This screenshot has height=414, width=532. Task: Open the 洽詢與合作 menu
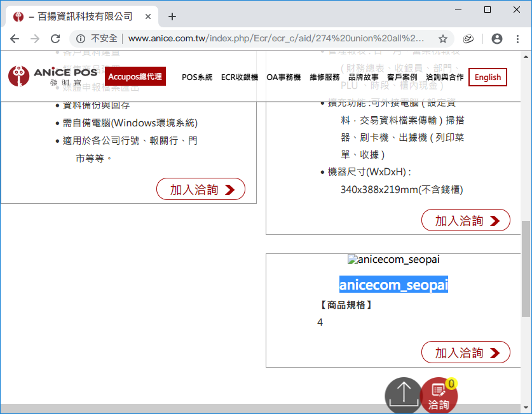pos(444,77)
